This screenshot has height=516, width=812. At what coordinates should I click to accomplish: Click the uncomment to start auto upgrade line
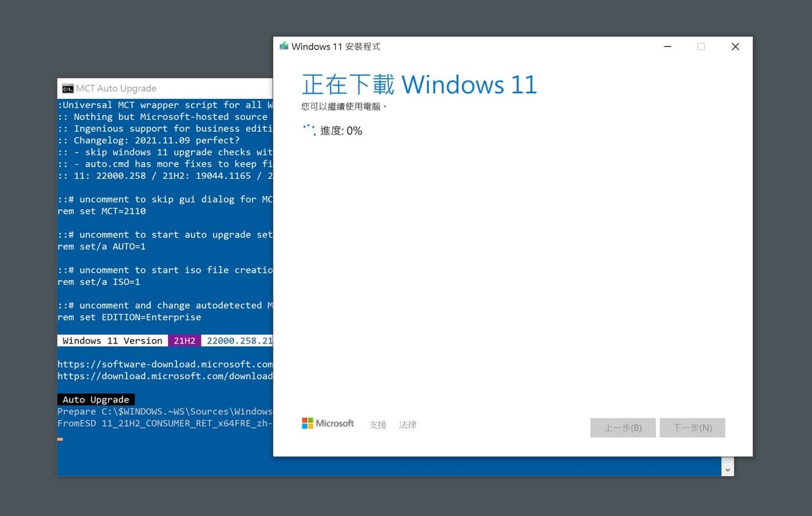165,235
